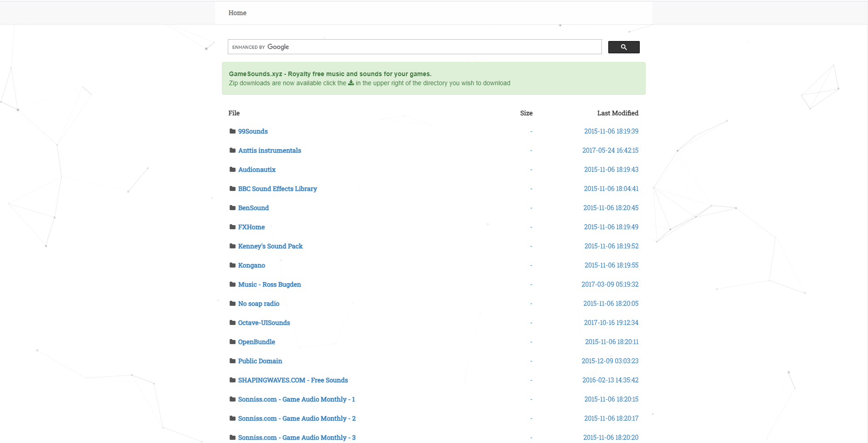868x443 pixels.
Task: Click the Music - Ross Bugden folder icon
Action: [x=232, y=284]
